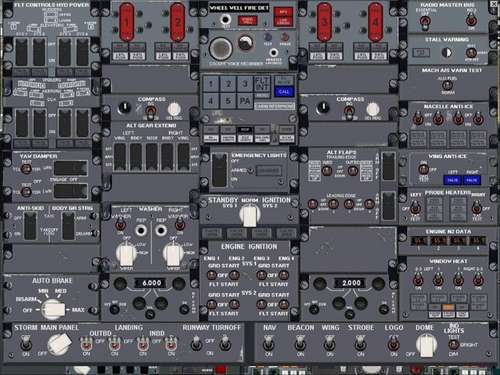Select interphone station button 1
The width and height of the screenshot is (500, 375).
211,84
